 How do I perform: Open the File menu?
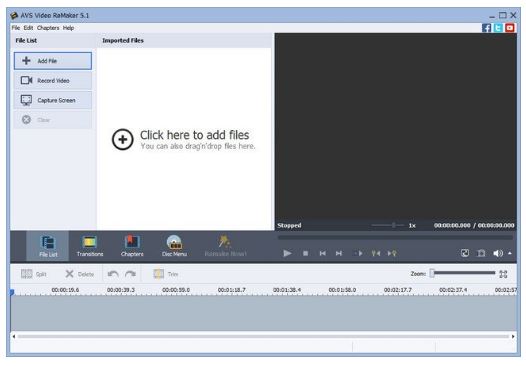[16, 28]
